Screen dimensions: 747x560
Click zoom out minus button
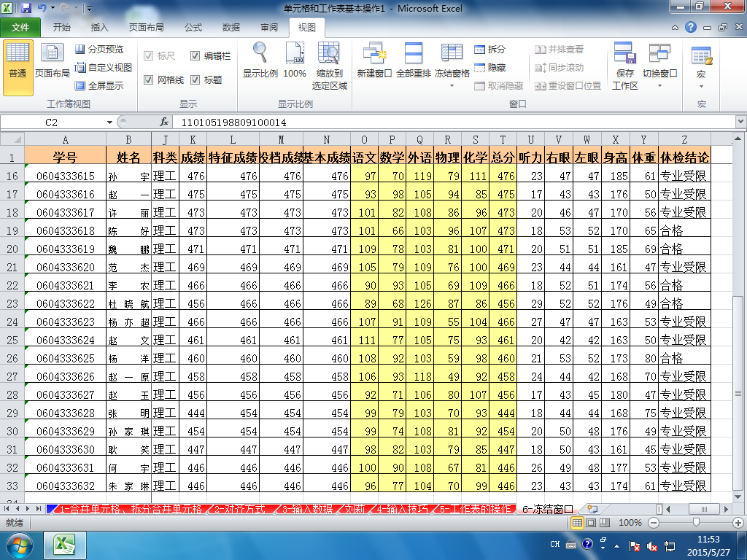coord(654,523)
